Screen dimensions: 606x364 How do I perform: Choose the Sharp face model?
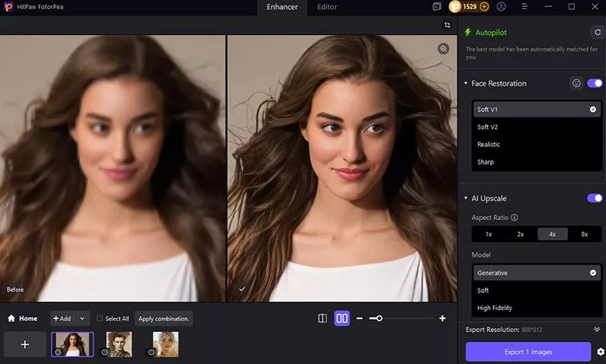pyautogui.click(x=537, y=161)
